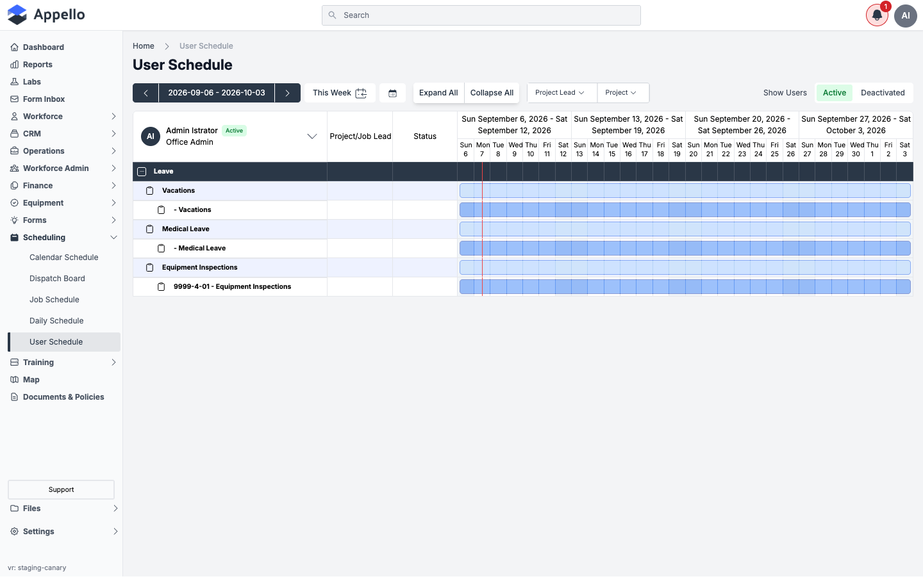Screen dimensions: 923x588
Task: Click the Map icon in sidebar
Action: (14, 380)
